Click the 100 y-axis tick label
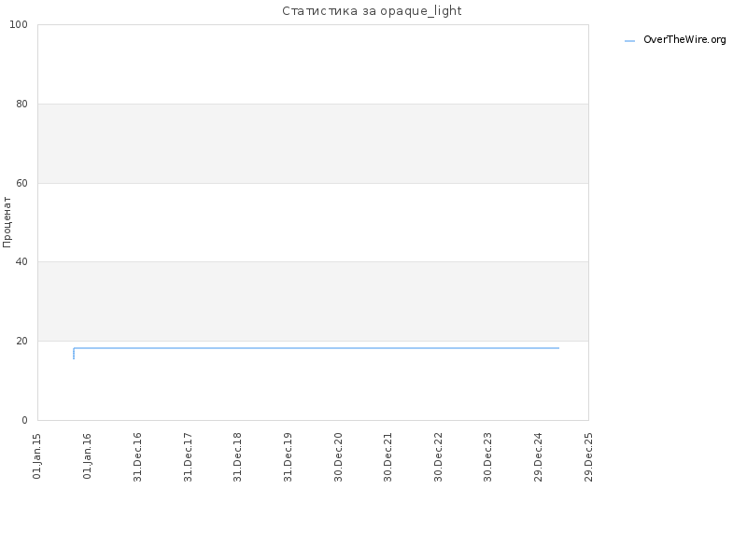This screenshot has height=560, width=747. click(19, 25)
